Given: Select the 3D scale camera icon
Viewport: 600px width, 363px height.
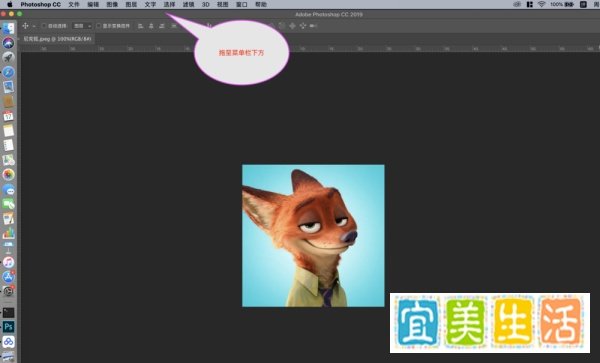Looking at the screenshot, I should pos(313,26).
